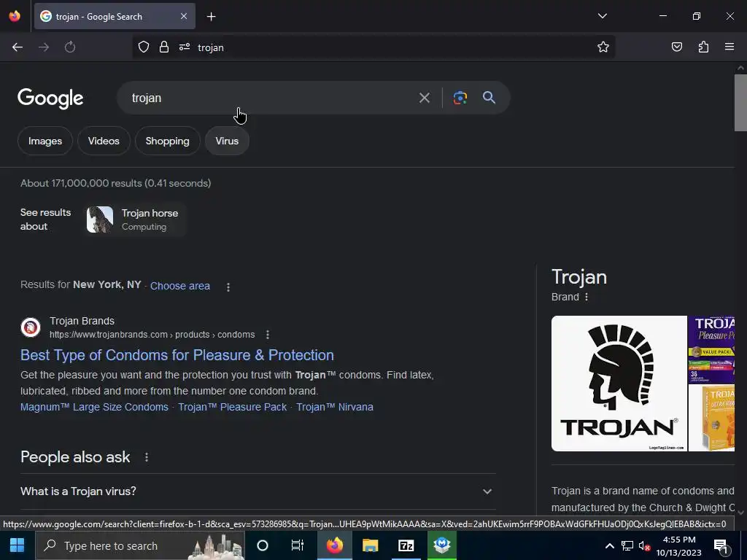Open Trojan Nirvana sitelink

coord(334,407)
